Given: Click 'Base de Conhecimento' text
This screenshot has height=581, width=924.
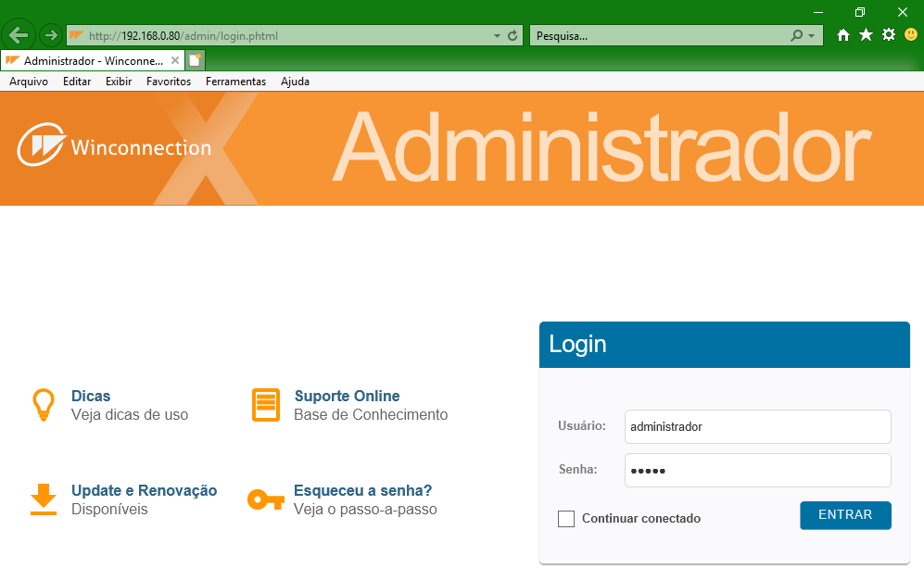Looking at the screenshot, I should (371, 415).
